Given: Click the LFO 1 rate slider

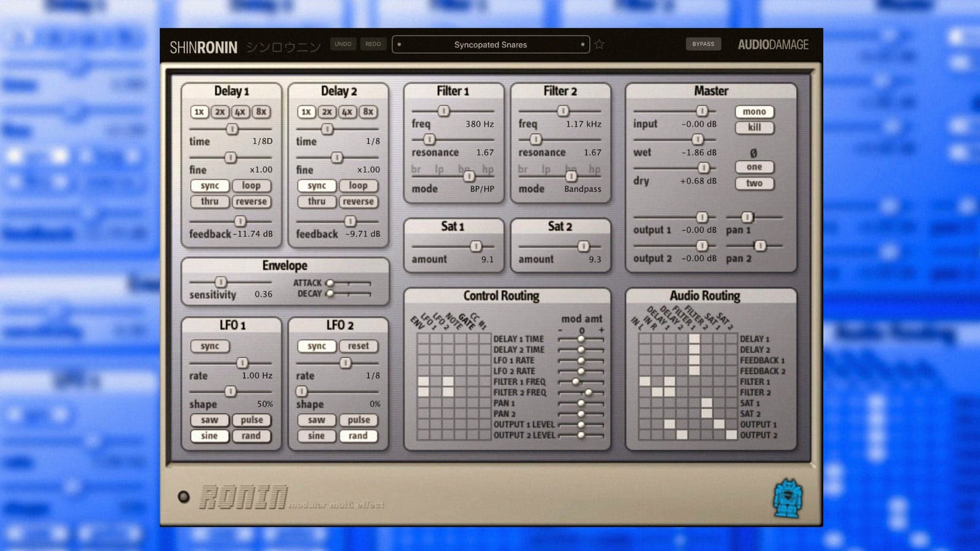Looking at the screenshot, I should point(231,363).
